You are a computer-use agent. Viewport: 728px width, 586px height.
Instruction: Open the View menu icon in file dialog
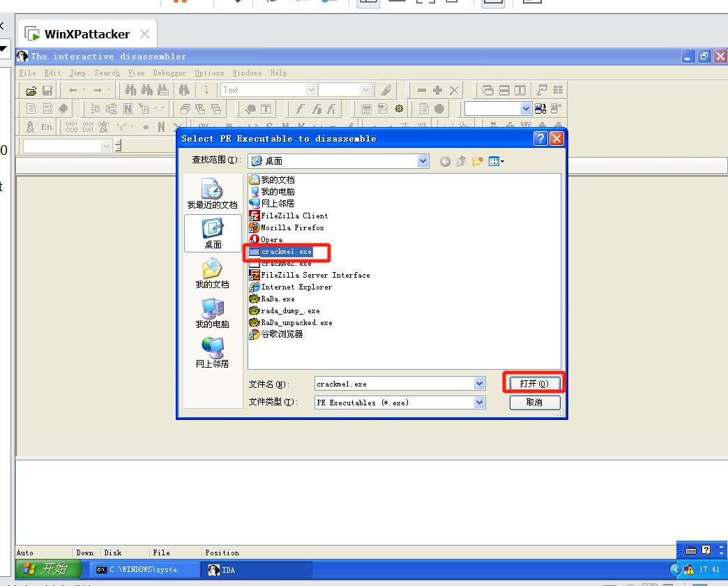[x=496, y=162]
